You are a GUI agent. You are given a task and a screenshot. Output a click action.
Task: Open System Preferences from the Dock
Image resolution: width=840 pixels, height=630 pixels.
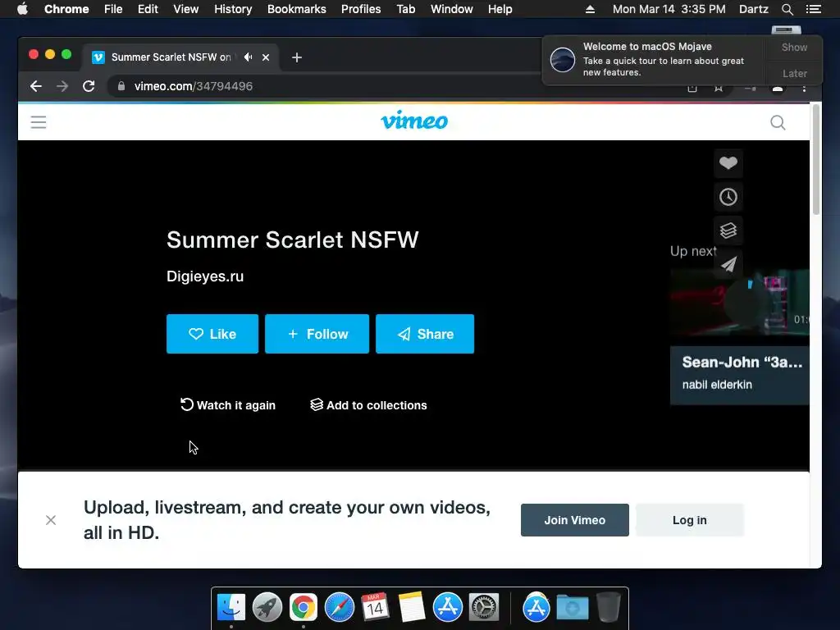click(x=484, y=608)
